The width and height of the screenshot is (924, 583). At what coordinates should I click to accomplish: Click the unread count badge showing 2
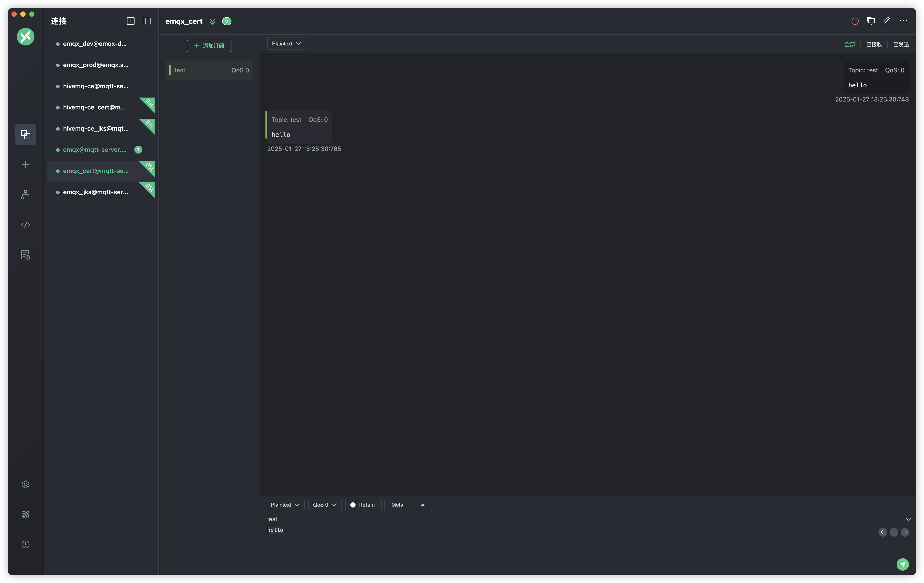coord(227,21)
